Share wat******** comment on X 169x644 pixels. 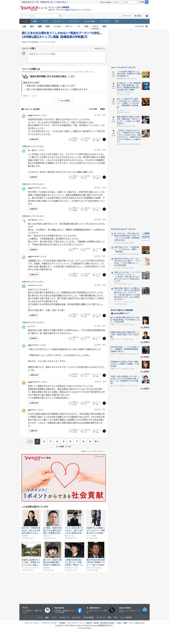click(104, 403)
